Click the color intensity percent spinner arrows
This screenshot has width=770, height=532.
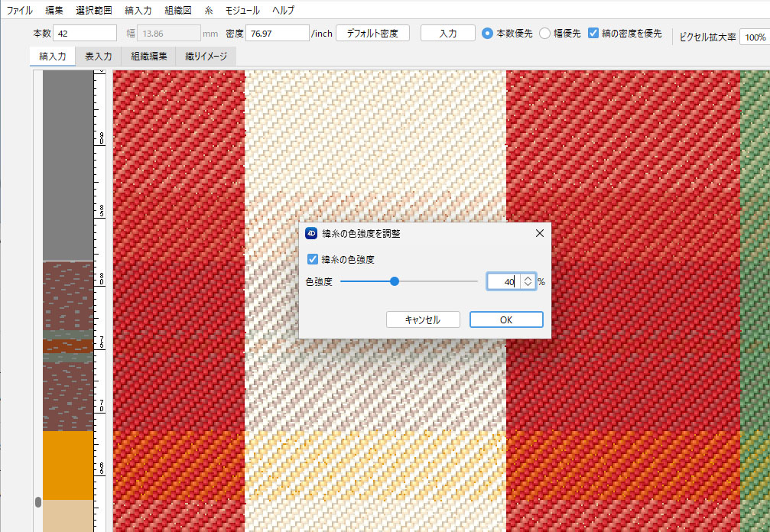point(528,281)
